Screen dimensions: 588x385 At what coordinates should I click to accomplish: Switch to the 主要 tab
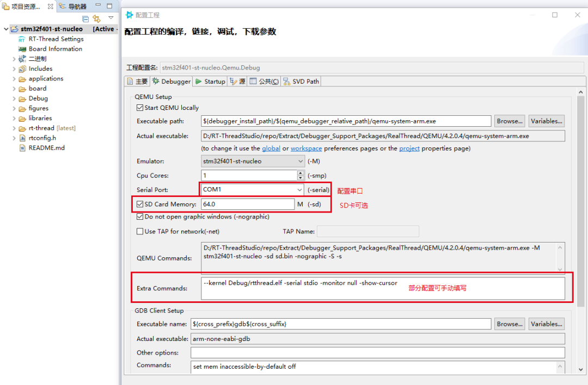click(x=137, y=81)
